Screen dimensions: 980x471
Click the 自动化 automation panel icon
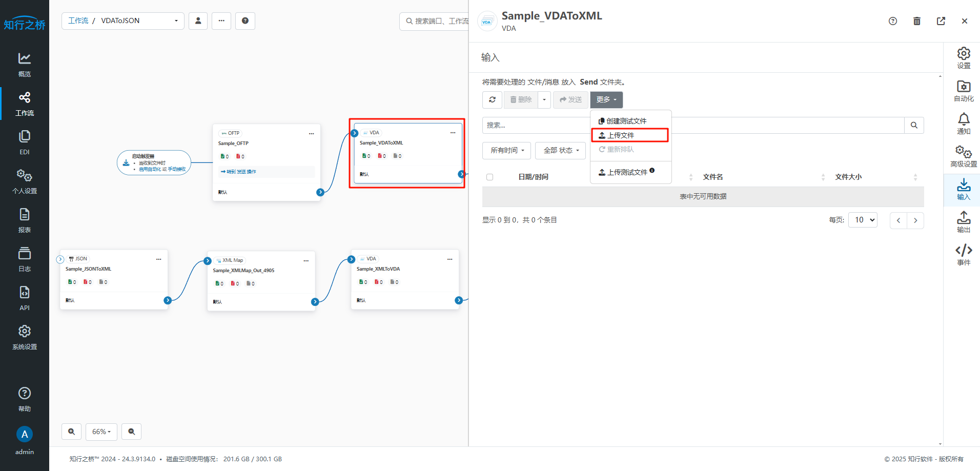coord(963,91)
